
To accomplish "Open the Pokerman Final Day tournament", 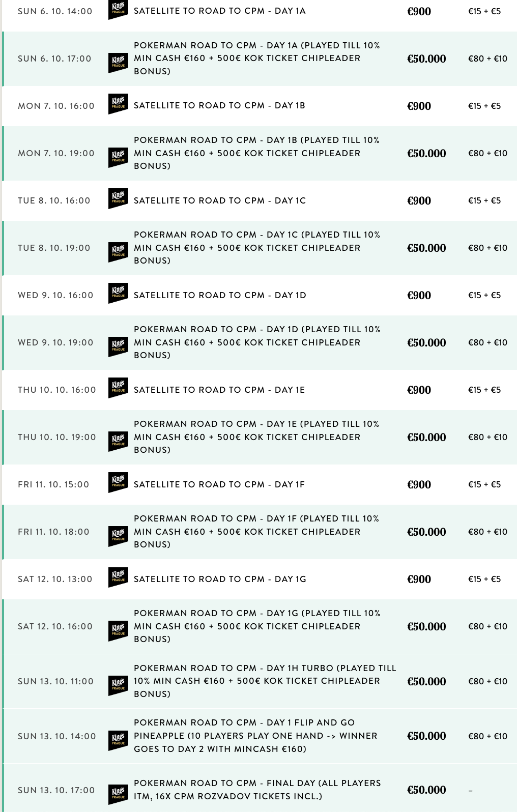I will [257, 790].
